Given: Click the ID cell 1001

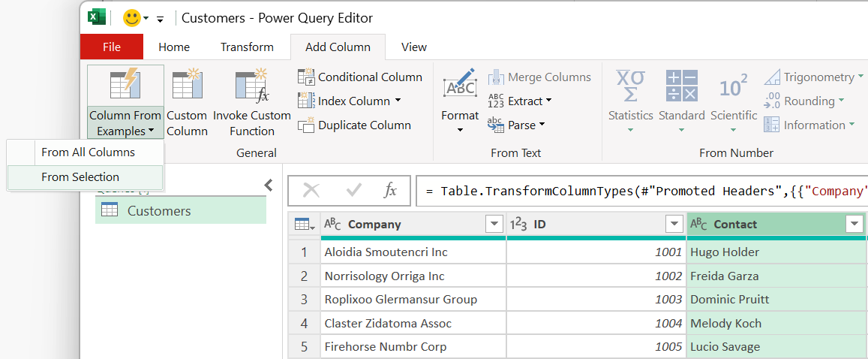Looking at the screenshot, I should coord(596,252).
